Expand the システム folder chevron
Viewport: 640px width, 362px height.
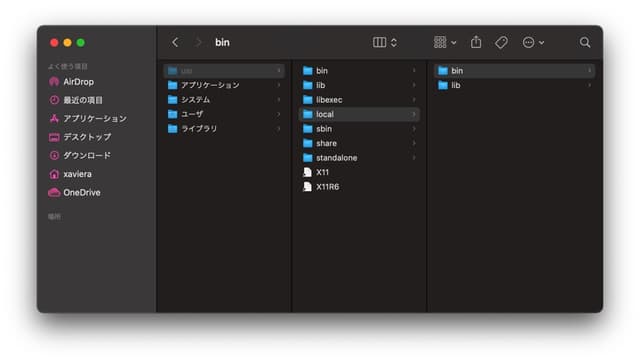(279, 100)
